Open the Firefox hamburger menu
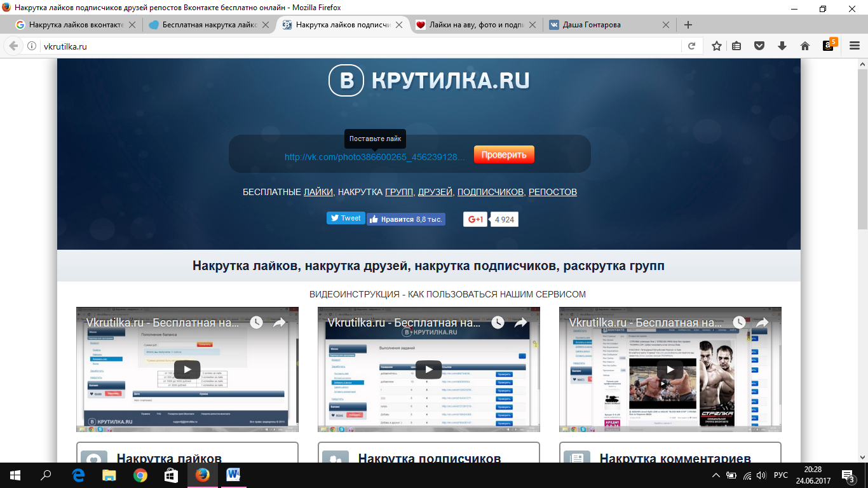This screenshot has height=488, width=868. pos(855,46)
